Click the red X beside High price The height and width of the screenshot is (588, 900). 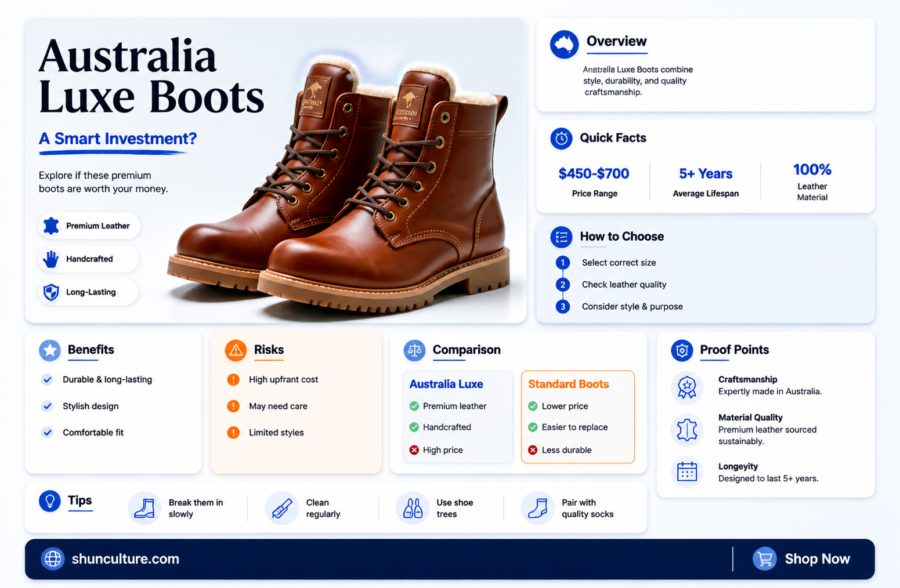point(414,450)
